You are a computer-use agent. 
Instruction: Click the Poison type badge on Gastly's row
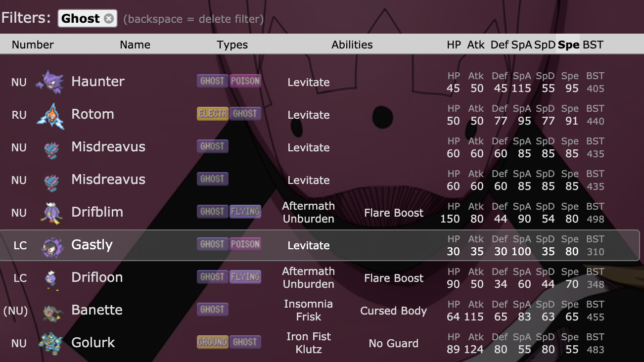pos(245,244)
